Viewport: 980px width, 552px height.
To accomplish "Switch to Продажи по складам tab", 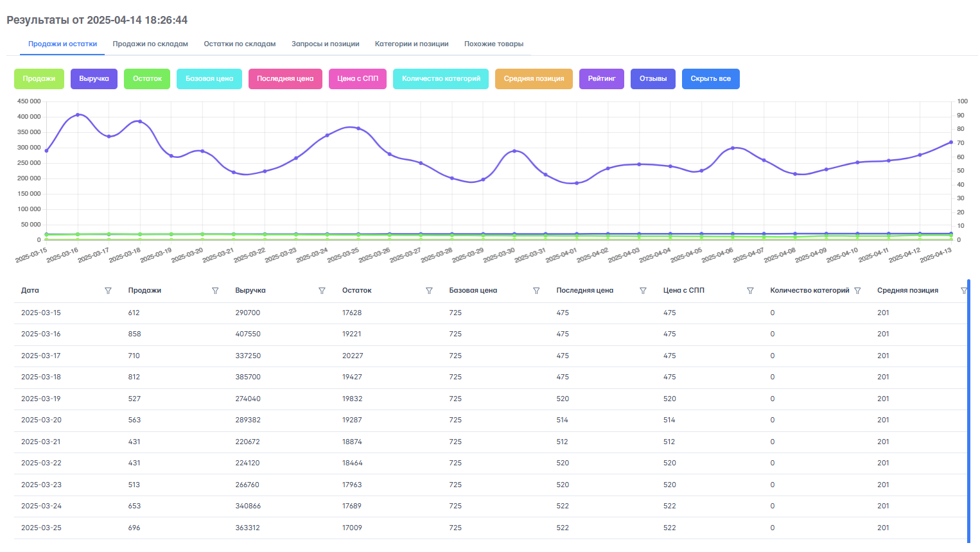I will (x=150, y=44).
